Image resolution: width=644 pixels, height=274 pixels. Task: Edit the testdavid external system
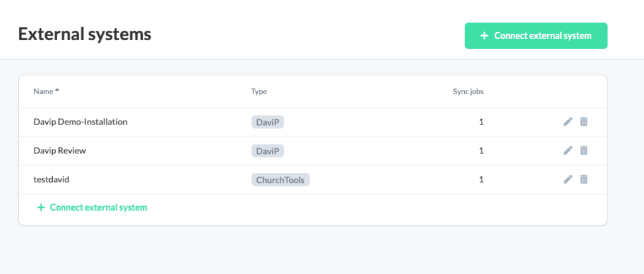[568, 179]
